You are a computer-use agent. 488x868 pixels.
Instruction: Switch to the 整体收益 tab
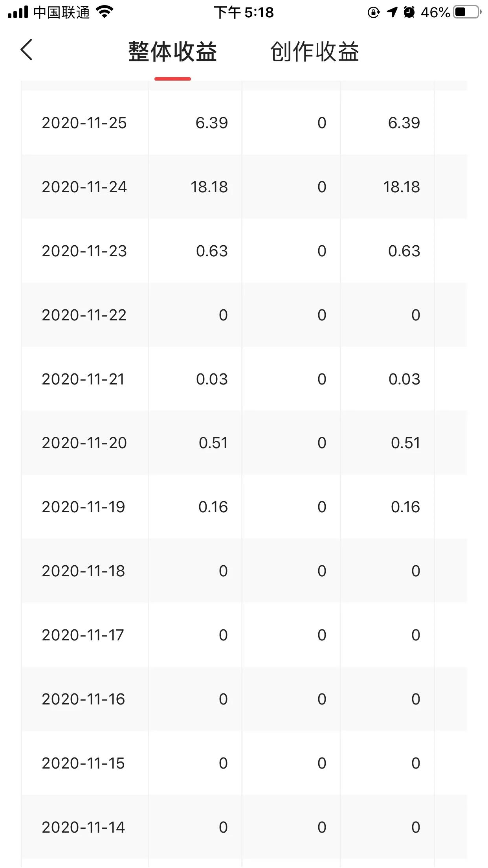point(172,52)
